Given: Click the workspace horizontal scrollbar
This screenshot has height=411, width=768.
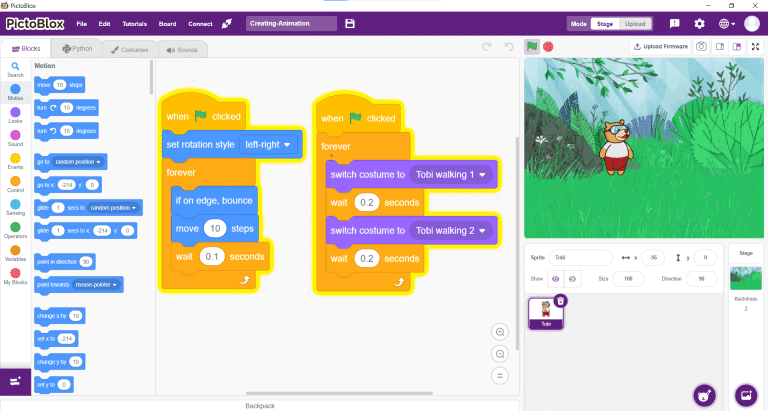Looking at the screenshot, I should (x=339, y=393).
